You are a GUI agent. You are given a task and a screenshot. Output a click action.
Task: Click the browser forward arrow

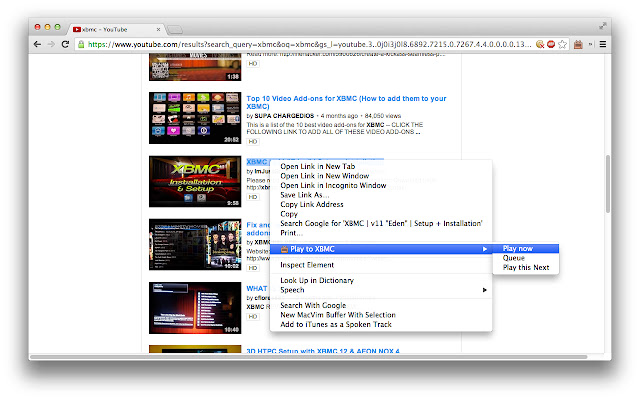click(x=51, y=44)
